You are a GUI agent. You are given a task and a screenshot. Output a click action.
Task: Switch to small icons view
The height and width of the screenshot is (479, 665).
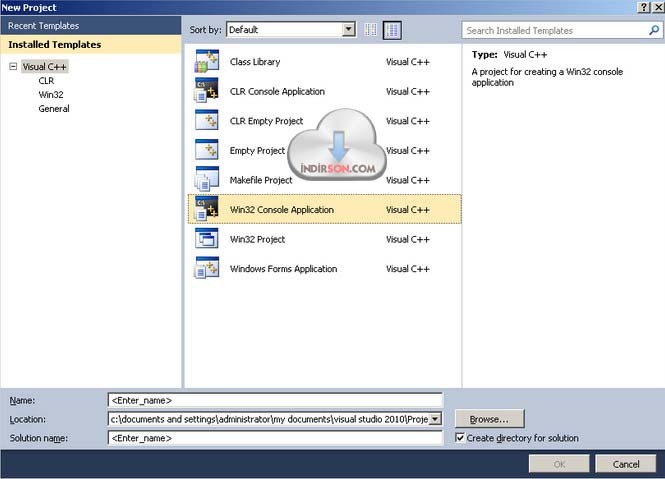click(370, 30)
